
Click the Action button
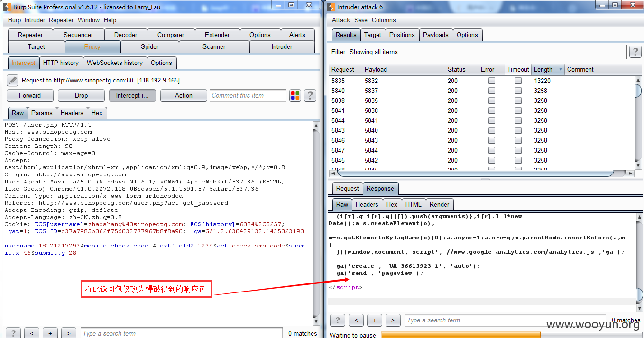(184, 95)
